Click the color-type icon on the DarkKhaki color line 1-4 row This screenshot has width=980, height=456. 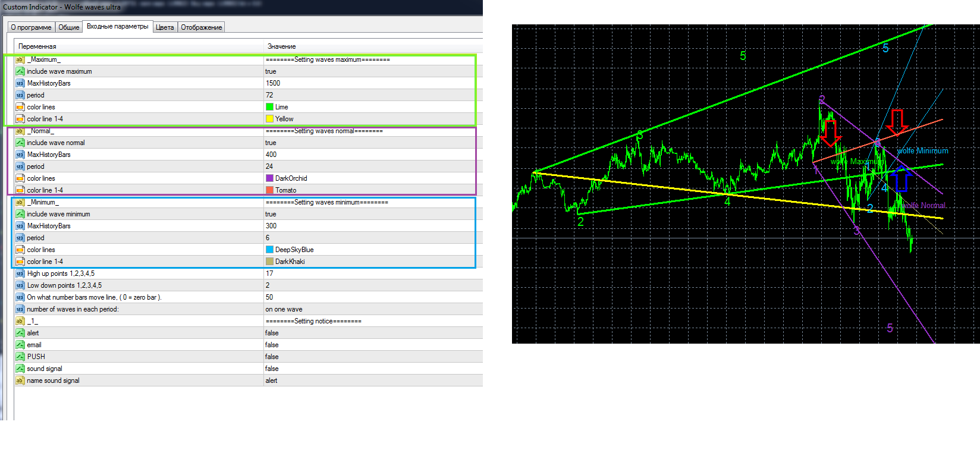pyautogui.click(x=20, y=262)
